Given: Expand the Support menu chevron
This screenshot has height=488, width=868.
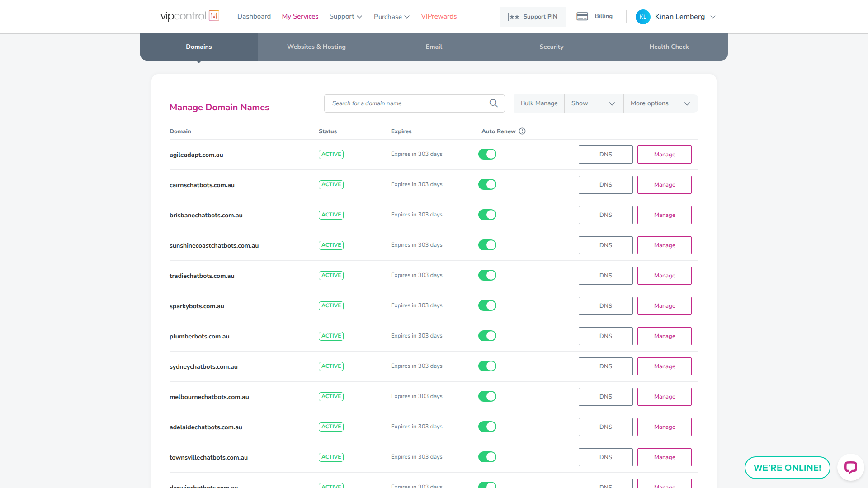Looking at the screenshot, I should (359, 17).
